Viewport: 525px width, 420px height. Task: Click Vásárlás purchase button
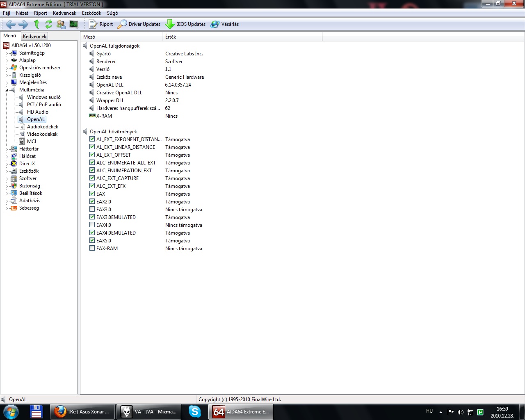pyautogui.click(x=225, y=24)
